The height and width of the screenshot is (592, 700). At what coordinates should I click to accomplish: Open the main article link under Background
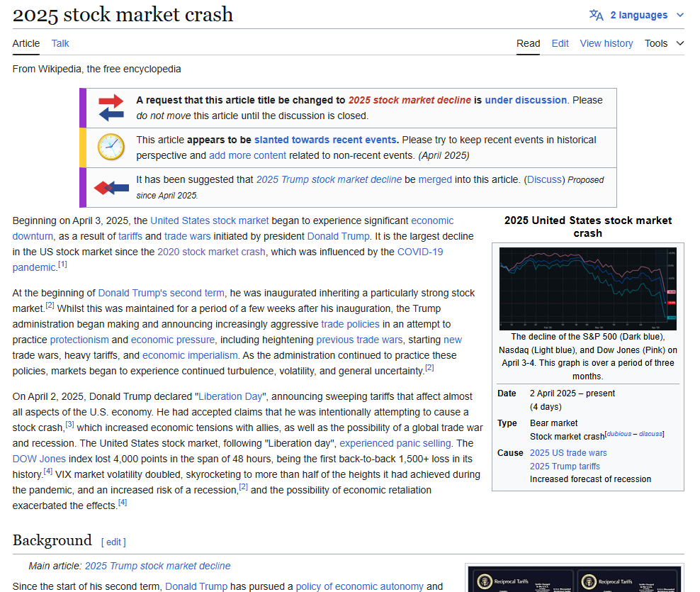click(157, 566)
